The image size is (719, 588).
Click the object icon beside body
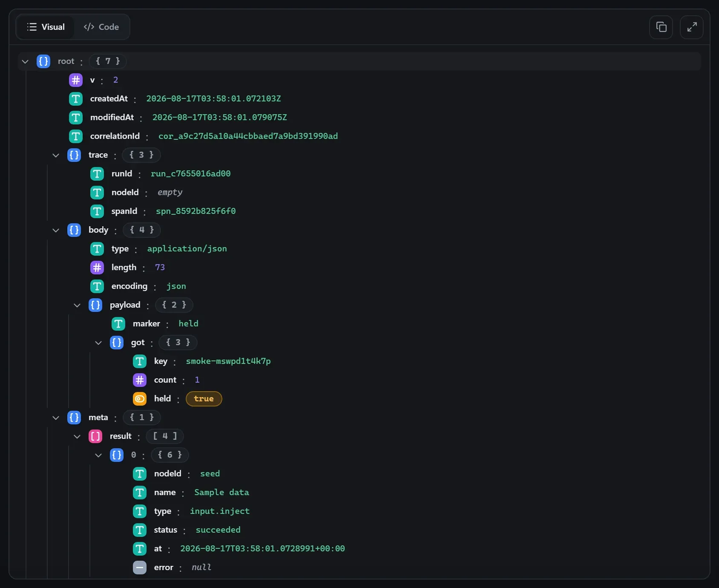pyautogui.click(x=74, y=230)
